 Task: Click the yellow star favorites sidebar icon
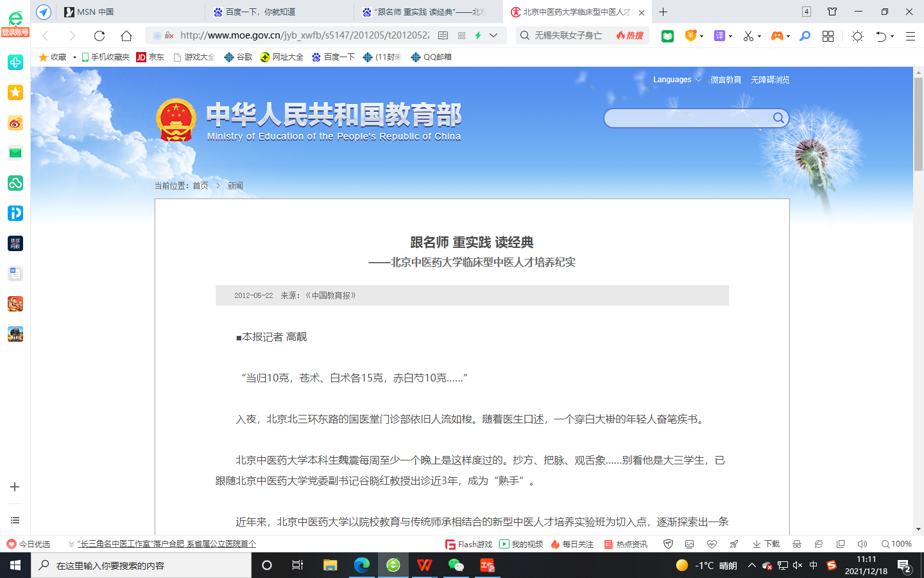(15, 92)
